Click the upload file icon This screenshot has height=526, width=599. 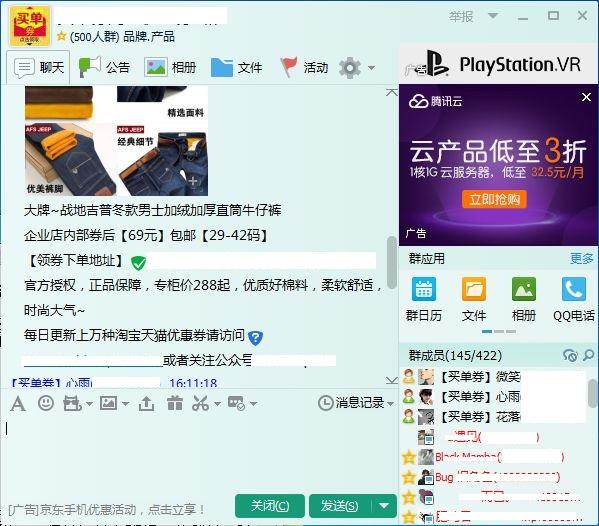[x=146, y=403]
